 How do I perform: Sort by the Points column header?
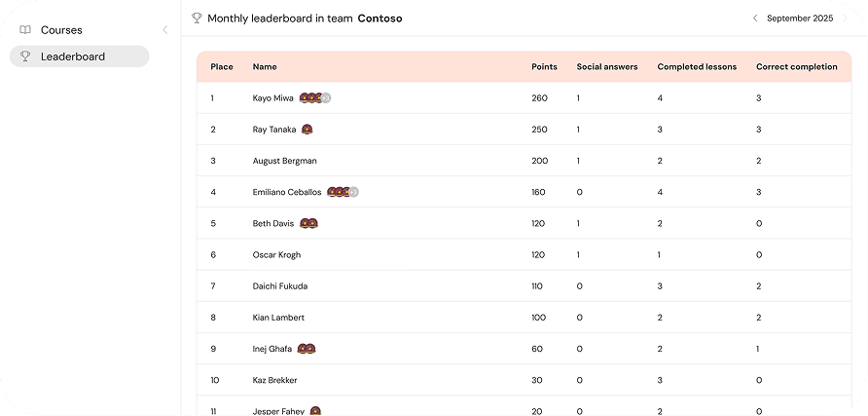tap(544, 67)
